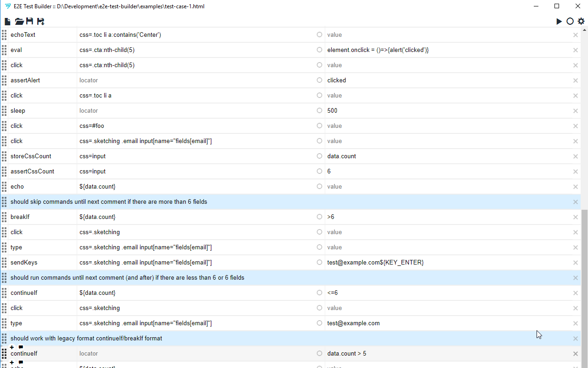Click the picker circle on the sleep row
Screen dimensions: 588x368
(319, 110)
